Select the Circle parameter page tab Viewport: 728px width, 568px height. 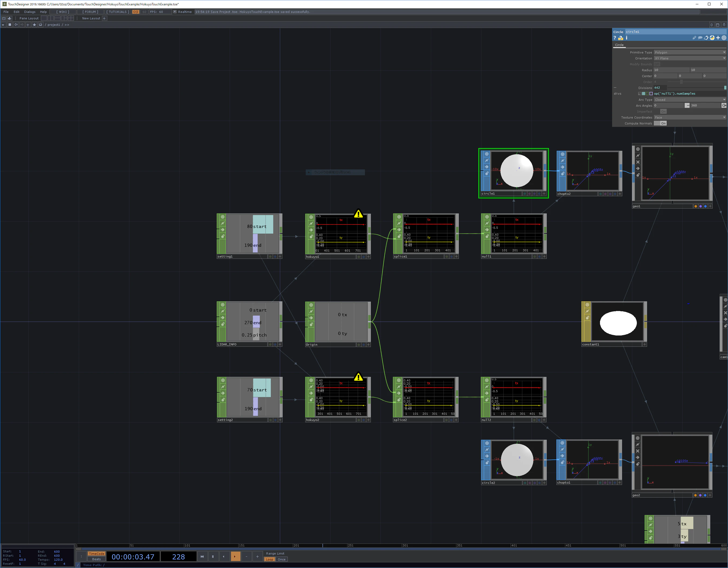pos(619,45)
